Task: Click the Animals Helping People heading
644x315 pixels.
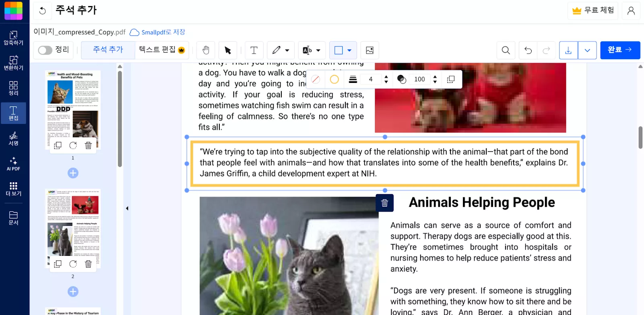Action: tap(482, 202)
